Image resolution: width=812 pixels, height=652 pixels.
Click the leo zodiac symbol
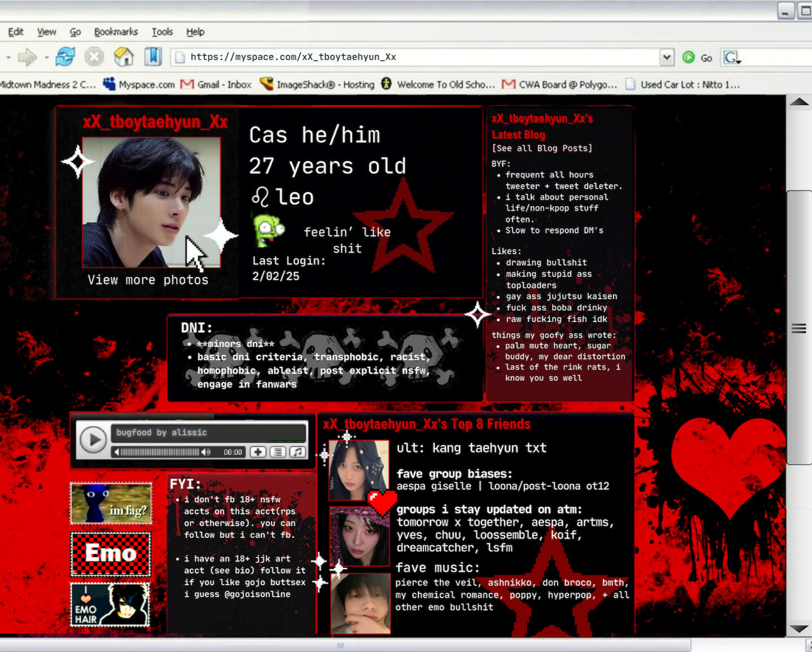[260, 197]
